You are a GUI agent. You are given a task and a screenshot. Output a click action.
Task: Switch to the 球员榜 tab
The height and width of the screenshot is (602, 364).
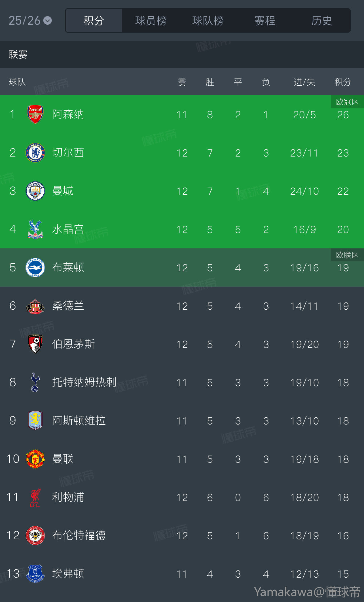tap(151, 21)
